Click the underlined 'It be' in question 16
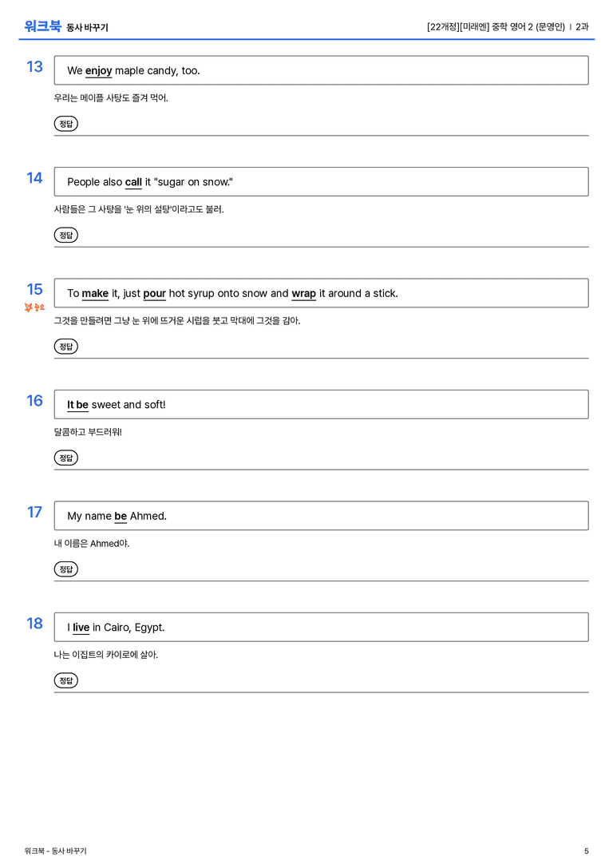This screenshot has width=613, height=868. 78,405
